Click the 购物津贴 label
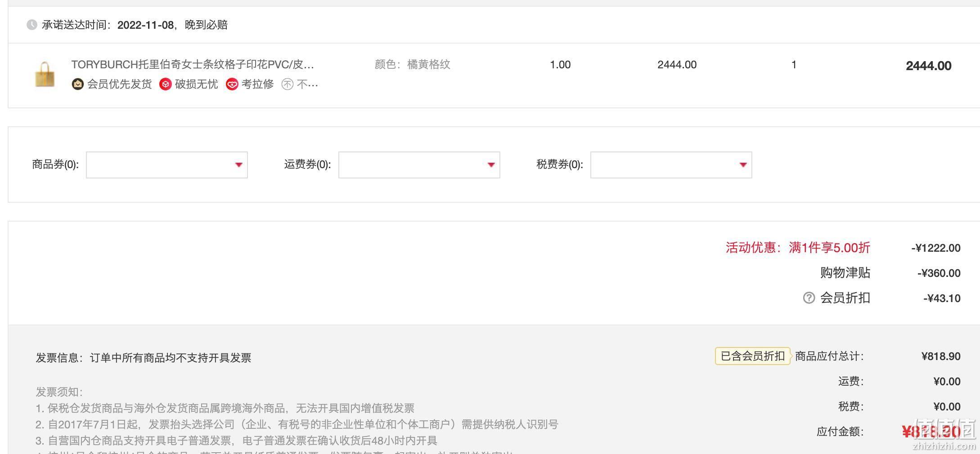 click(845, 273)
